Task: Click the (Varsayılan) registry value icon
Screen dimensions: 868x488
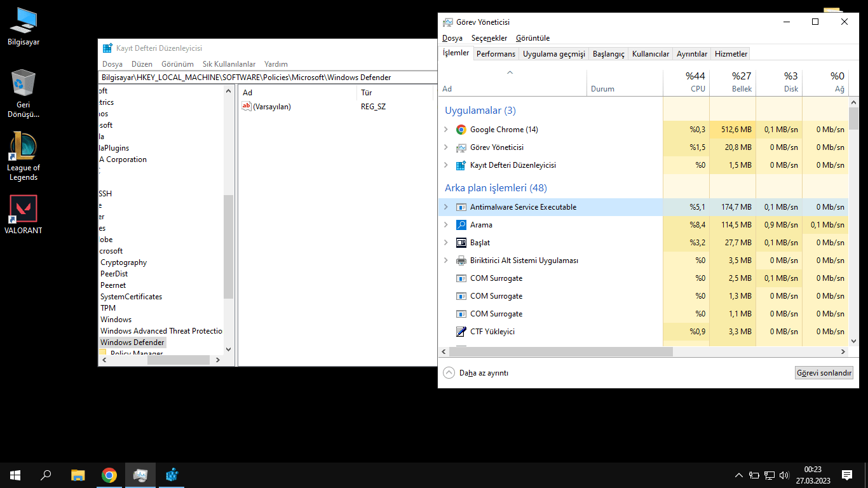Action: tap(247, 107)
